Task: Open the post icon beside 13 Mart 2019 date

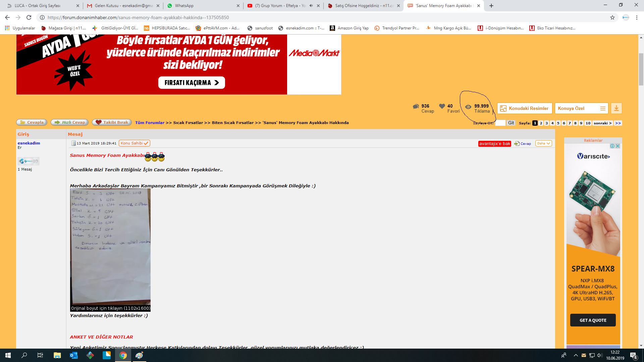Action: 73,143
